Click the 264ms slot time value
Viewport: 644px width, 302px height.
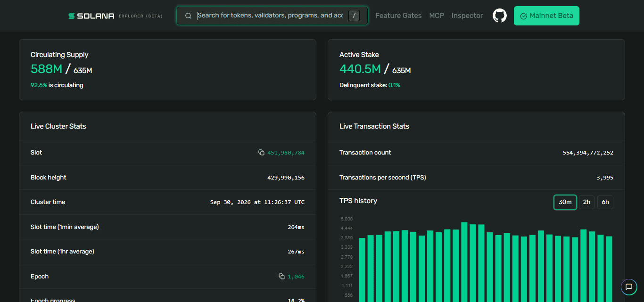296,227
